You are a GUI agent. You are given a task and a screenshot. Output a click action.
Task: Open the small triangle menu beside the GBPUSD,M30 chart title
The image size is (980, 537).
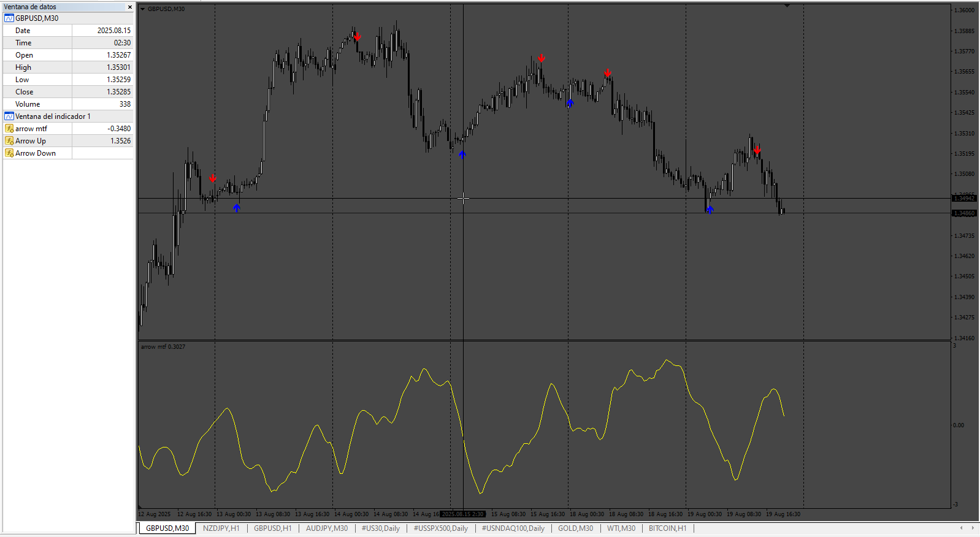point(142,9)
